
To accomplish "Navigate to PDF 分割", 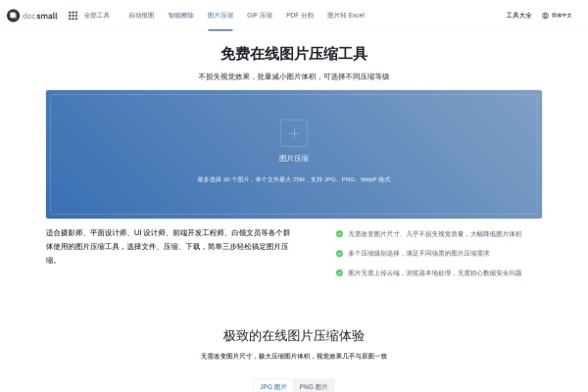I will 300,16.
